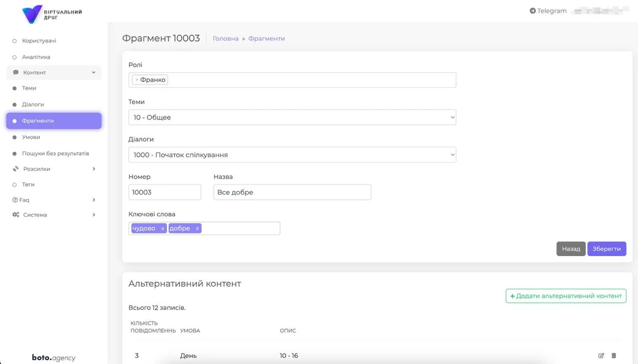Viewport: 638px width, 364px height.
Task: Remove the добре keyword tag
Action: (x=197, y=228)
